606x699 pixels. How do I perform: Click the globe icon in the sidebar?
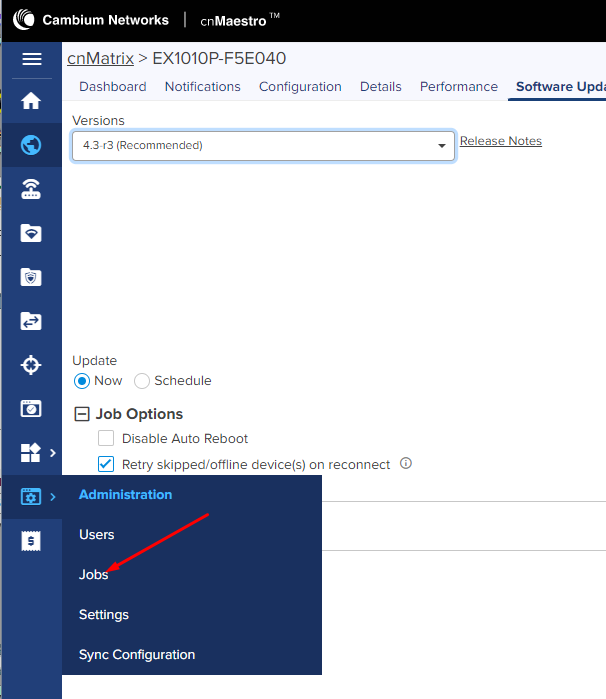click(31, 146)
